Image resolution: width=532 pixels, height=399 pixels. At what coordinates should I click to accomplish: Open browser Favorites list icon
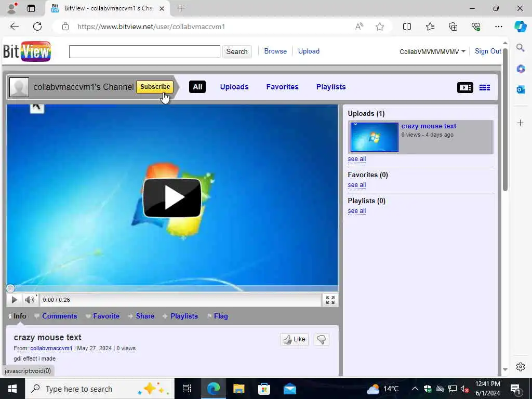coord(430,26)
